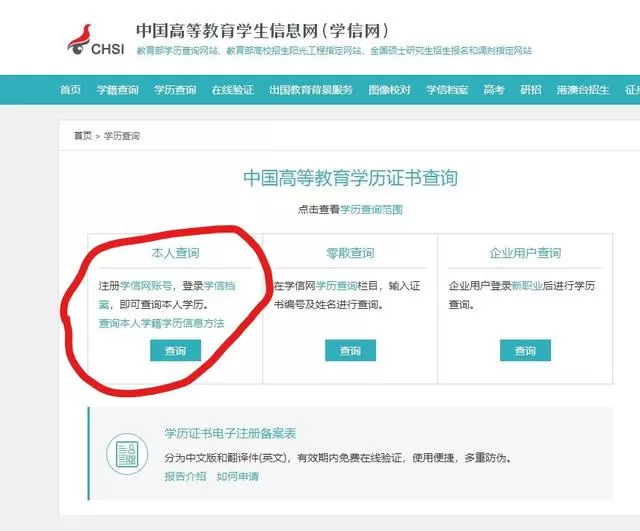Go to 在线验证 nav item
640x531 pixels.
tap(233, 90)
